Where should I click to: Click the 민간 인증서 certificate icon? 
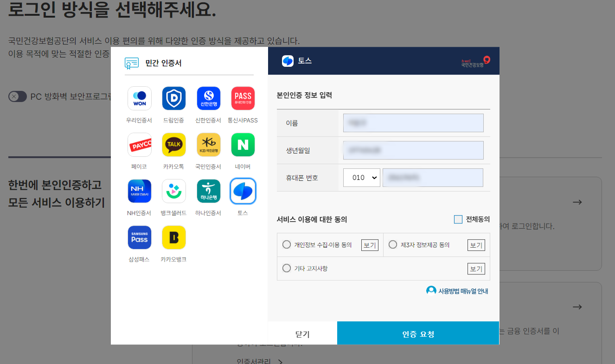[132, 63]
